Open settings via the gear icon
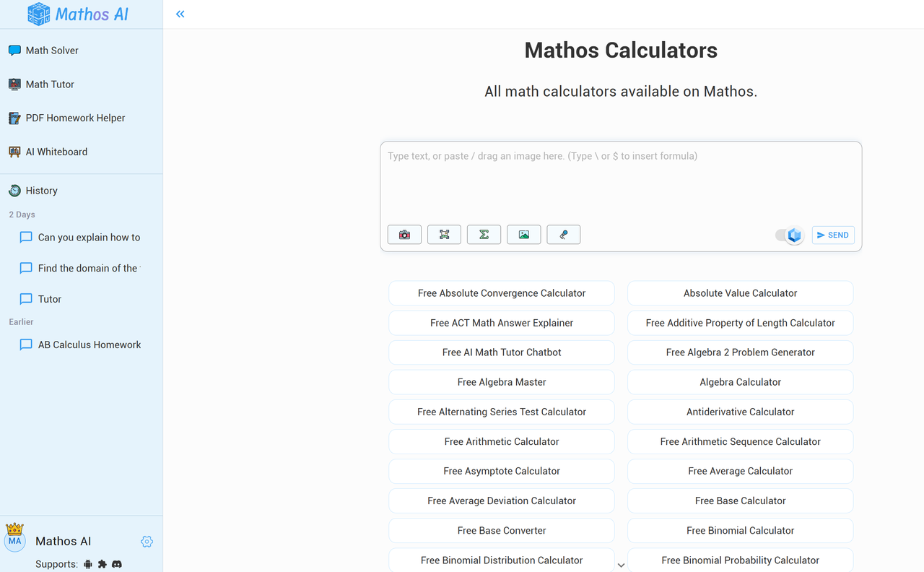This screenshot has height=572, width=924. [x=147, y=542]
